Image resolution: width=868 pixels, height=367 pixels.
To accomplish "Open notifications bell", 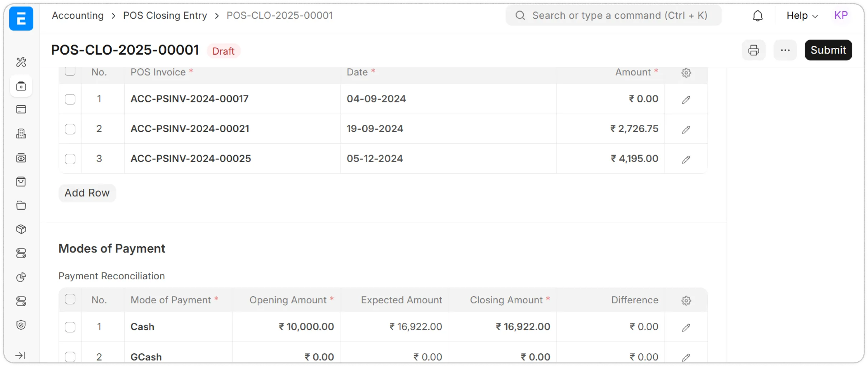I will [x=758, y=15].
